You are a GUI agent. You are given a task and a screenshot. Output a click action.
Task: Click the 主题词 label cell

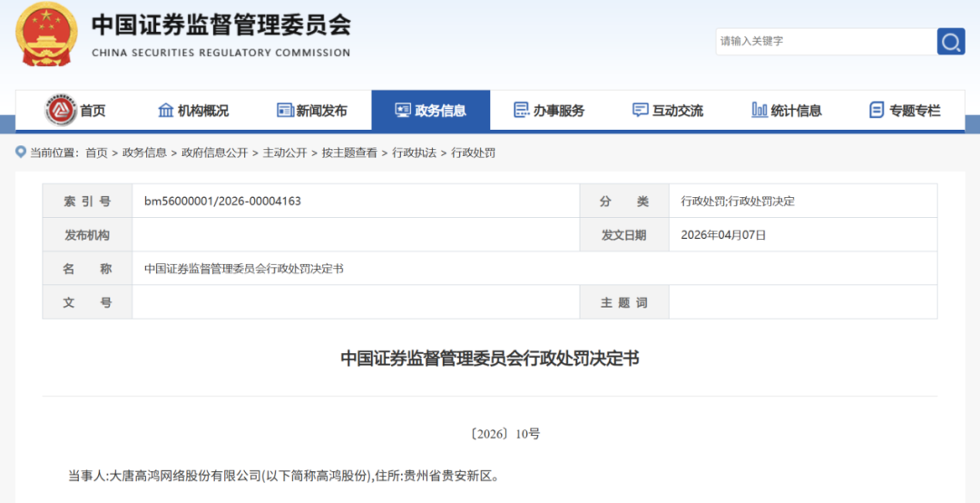coord(624,303)
